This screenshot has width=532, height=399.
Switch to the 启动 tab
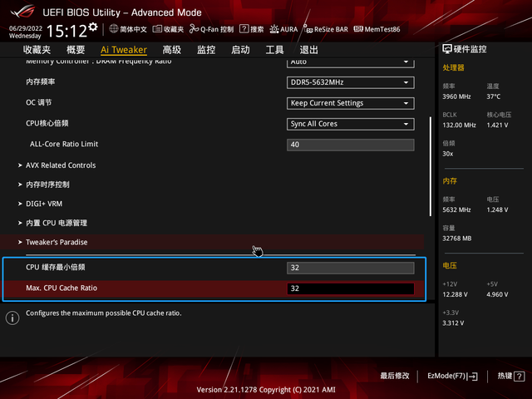(240, 50)
